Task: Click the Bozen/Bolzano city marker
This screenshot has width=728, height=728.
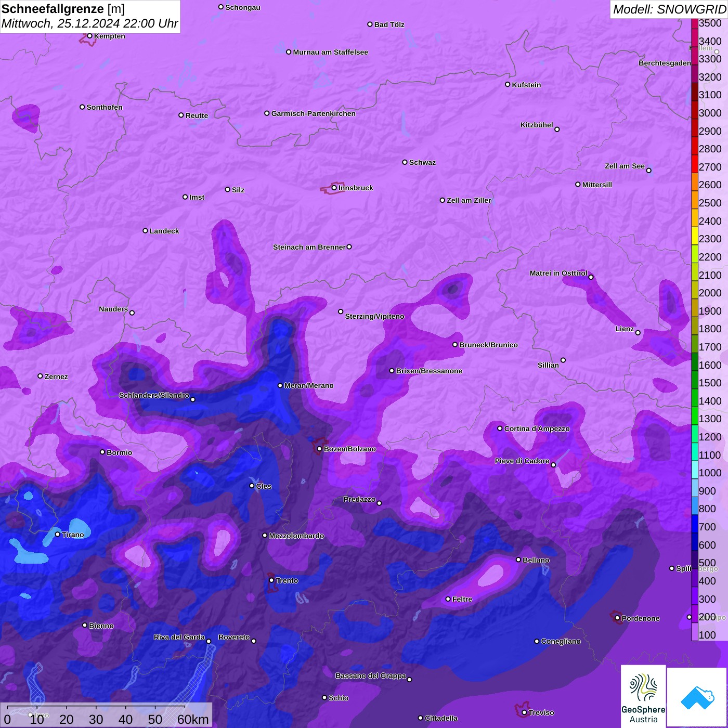Action: [320, 449]
